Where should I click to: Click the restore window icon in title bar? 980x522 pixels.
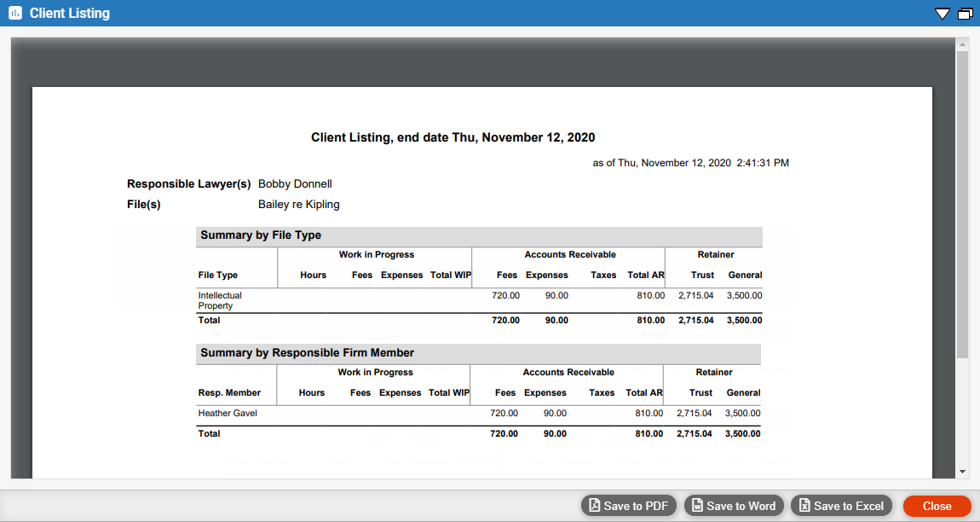point(965,14)
